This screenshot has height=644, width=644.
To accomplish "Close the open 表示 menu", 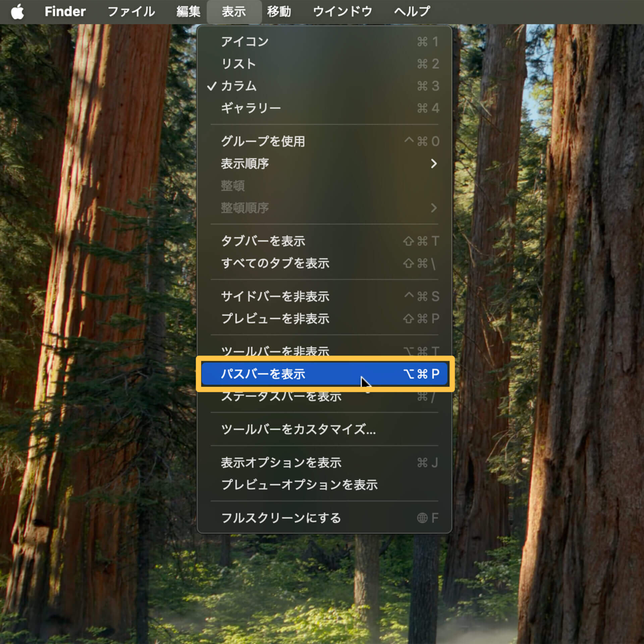I will [x=234, y=12].
